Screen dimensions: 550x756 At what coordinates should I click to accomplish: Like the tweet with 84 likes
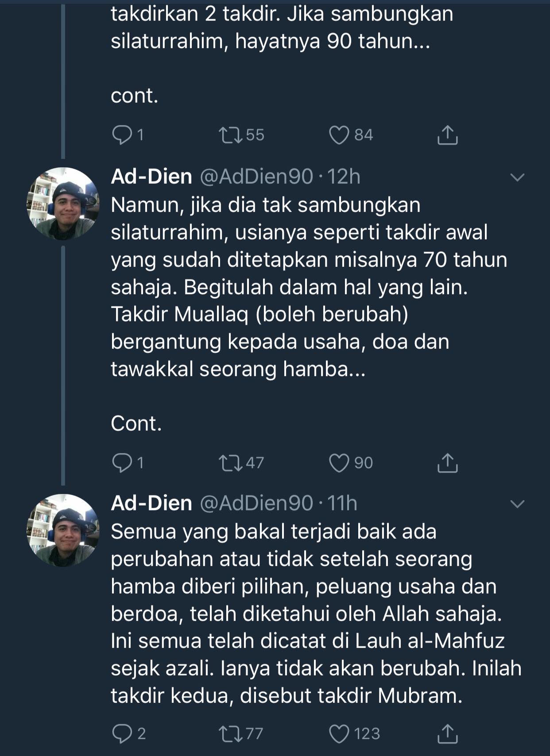(x=339, y=135)
